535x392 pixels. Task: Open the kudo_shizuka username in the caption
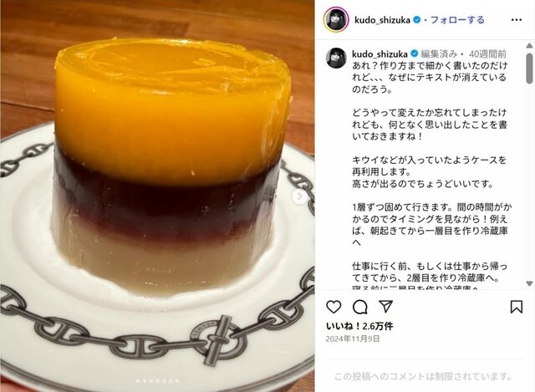tap(380, 53)
